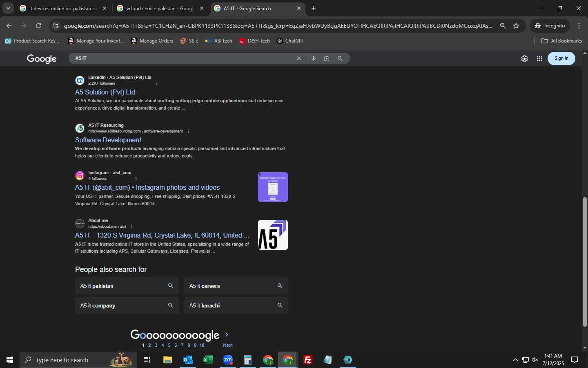Search by image with the lens icon
Screen dimensions: 588x368
click(x=327, y=58)
